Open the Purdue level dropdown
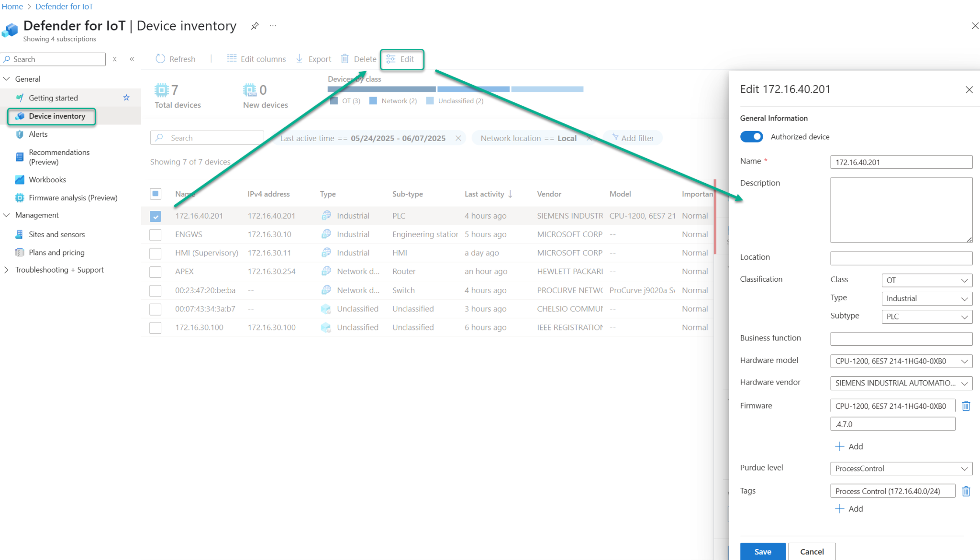980x560 pixels. click(x=901, y=469)
